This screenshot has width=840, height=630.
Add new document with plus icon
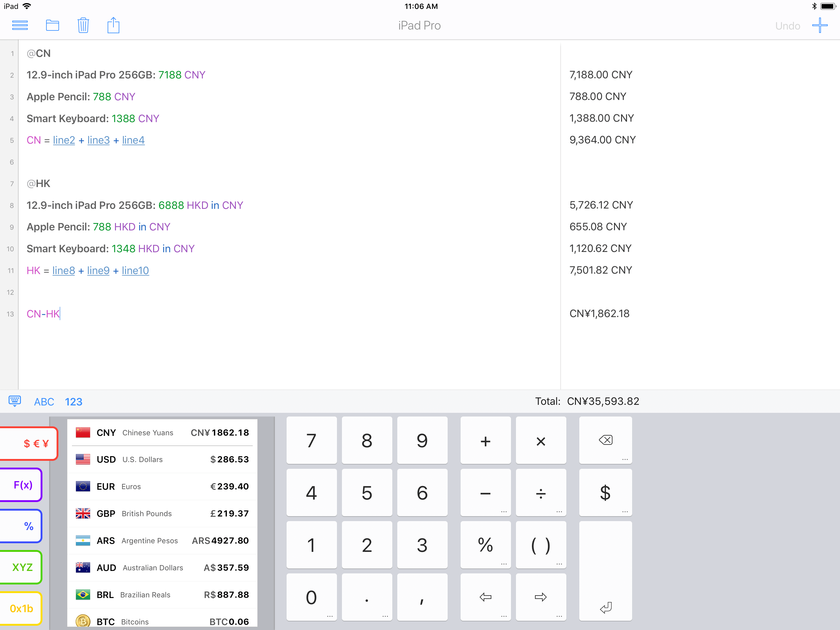(x=819, y=26)
